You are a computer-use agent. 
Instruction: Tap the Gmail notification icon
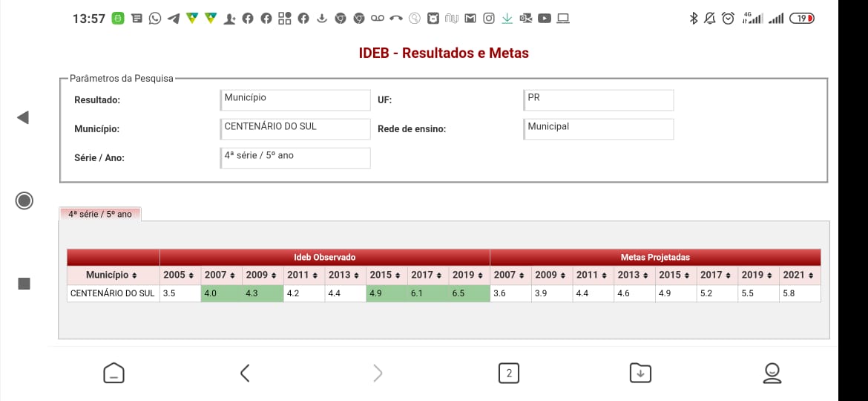[x=470, y=19]
